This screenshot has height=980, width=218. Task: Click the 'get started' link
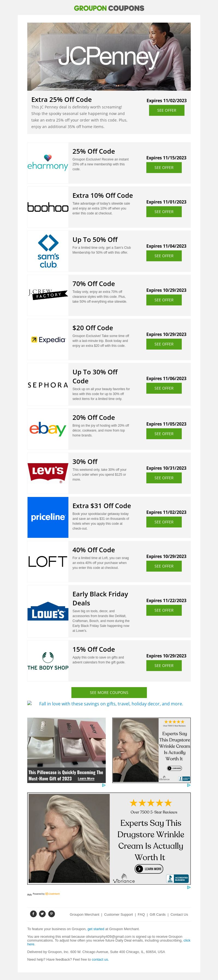[95, 929]
